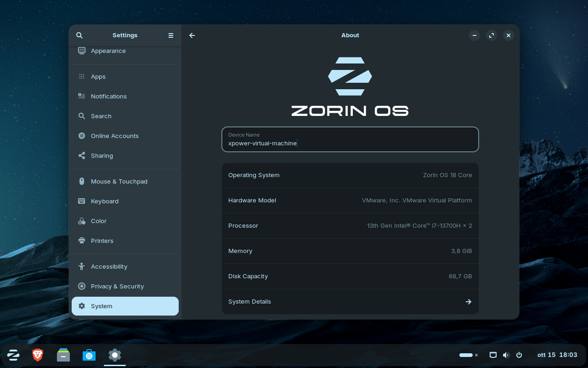Click the Search magnifier icon in sidebar list
The height and width of the screenshot is (368, 588).
click(x=82, y=116)
